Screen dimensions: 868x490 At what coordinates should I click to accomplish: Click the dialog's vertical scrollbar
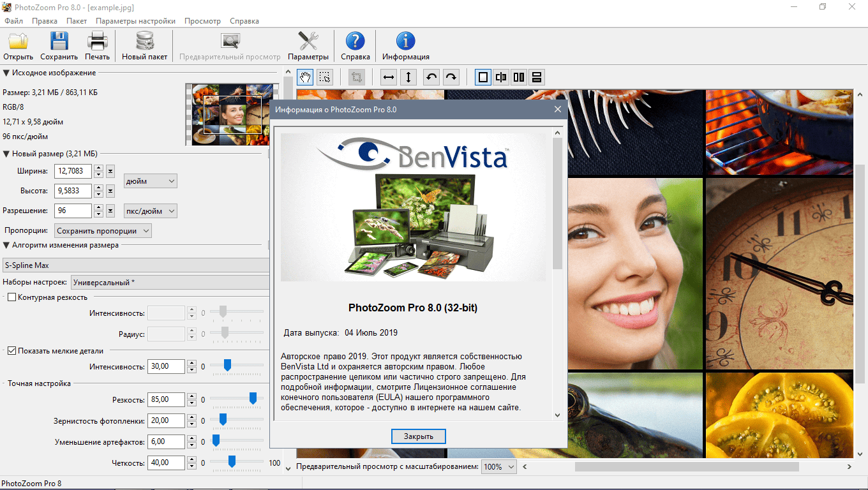click(557, 203)
